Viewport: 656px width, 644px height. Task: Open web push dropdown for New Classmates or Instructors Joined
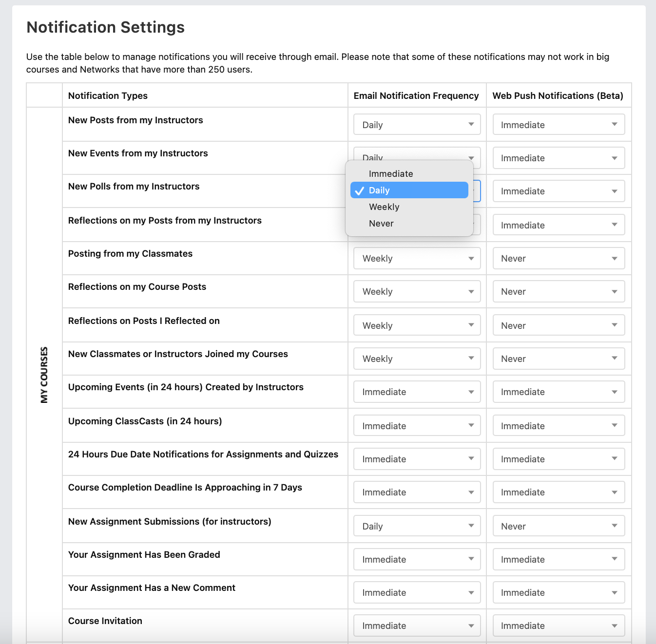point(559,359)
